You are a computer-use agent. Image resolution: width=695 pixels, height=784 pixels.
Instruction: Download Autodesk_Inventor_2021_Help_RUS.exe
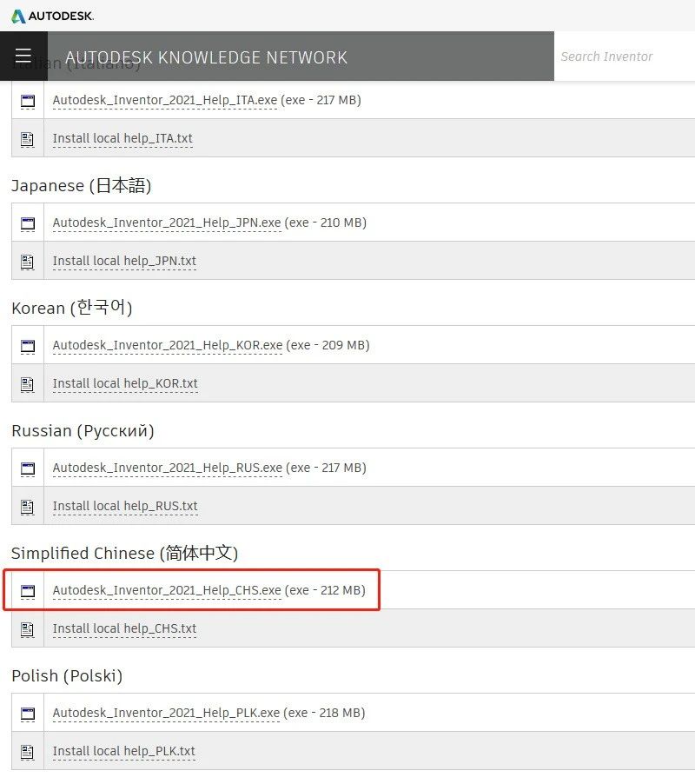tap(168, 468)
